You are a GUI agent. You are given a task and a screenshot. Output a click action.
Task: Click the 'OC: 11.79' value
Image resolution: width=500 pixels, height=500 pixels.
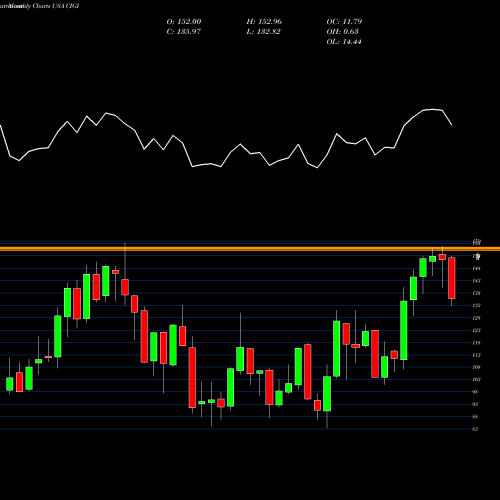pos(344,22)
